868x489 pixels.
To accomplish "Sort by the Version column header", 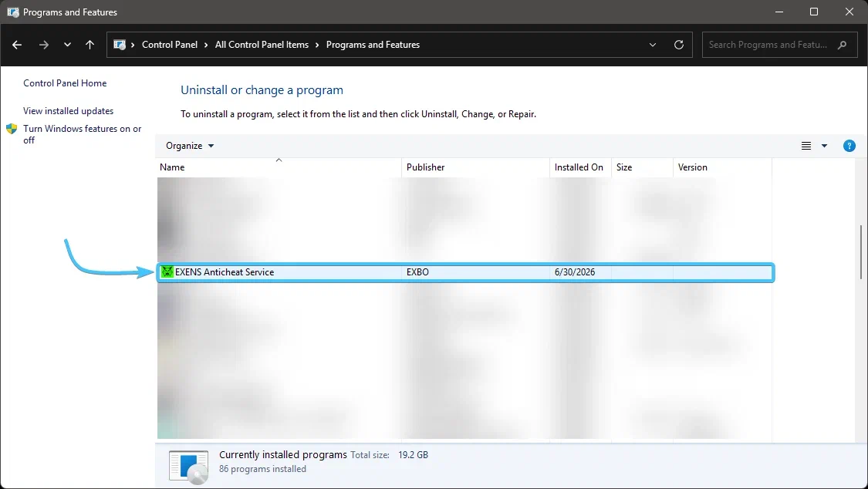I will (722, 167).
